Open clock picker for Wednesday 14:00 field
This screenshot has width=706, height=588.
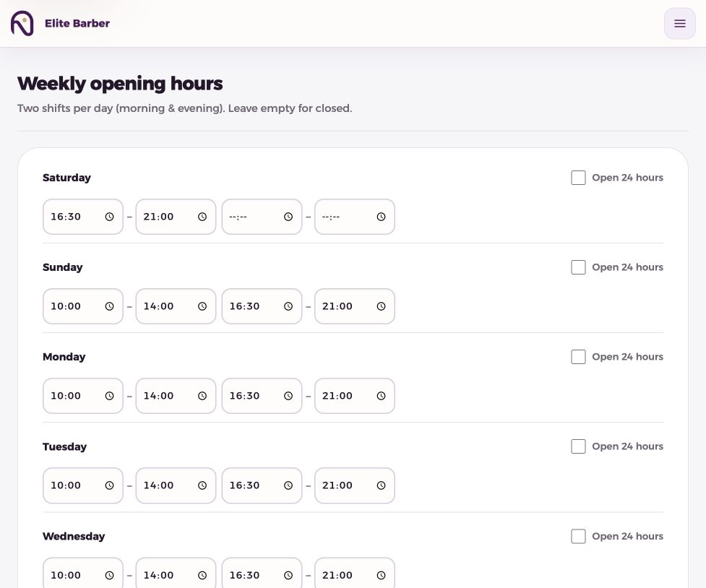tap(202, 575)
